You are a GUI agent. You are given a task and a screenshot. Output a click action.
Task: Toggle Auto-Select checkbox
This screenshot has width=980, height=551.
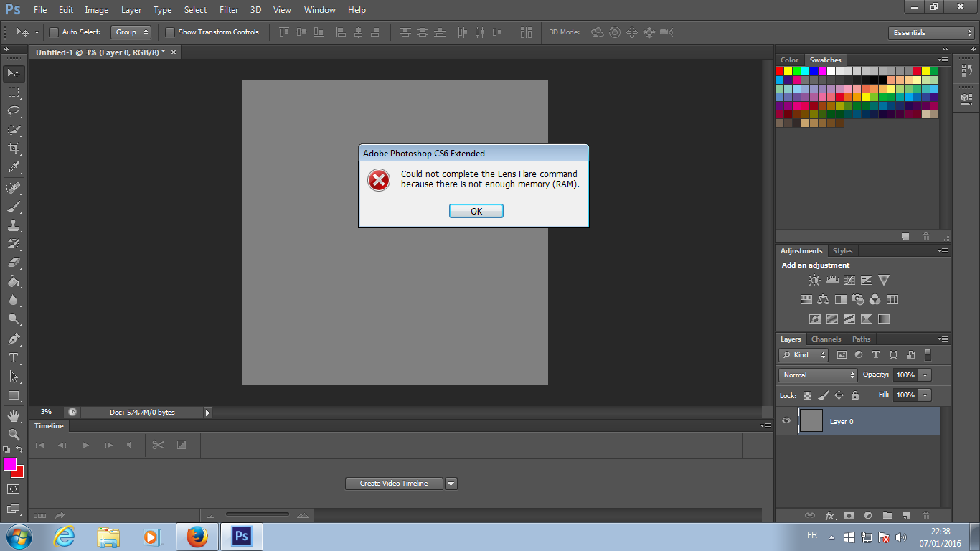[53, 32]
